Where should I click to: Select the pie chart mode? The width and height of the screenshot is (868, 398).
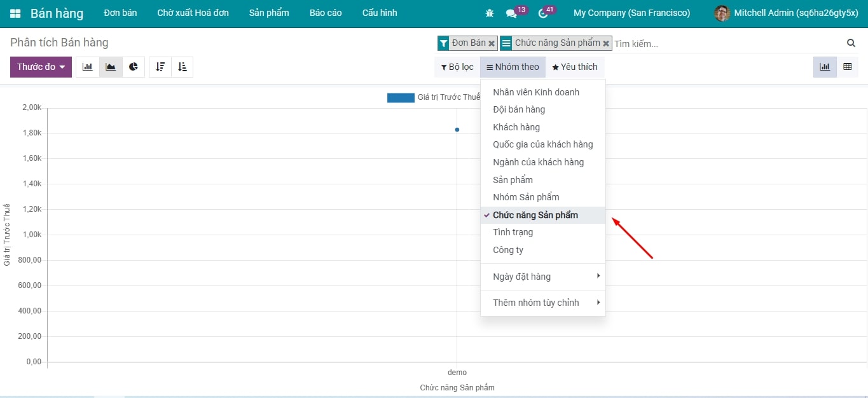click(134, 67)
